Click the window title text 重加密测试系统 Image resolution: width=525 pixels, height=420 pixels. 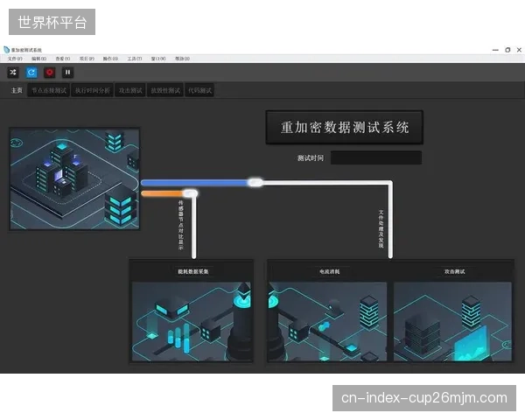[26, 50]
